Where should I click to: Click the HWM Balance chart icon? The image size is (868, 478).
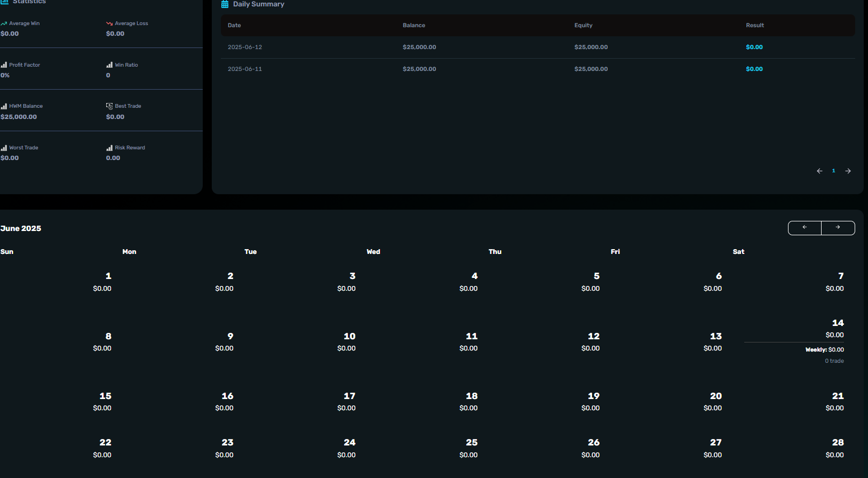pyautogui.click(x=4, y=106)
